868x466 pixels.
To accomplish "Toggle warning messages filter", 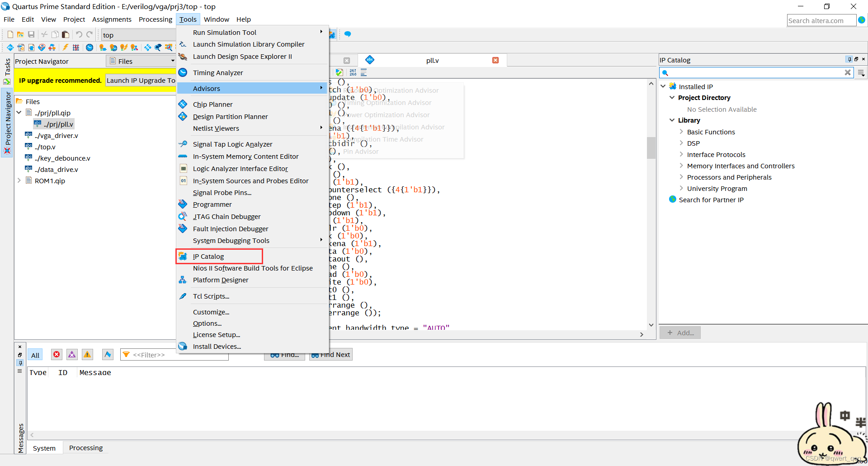I will [87, 355].
